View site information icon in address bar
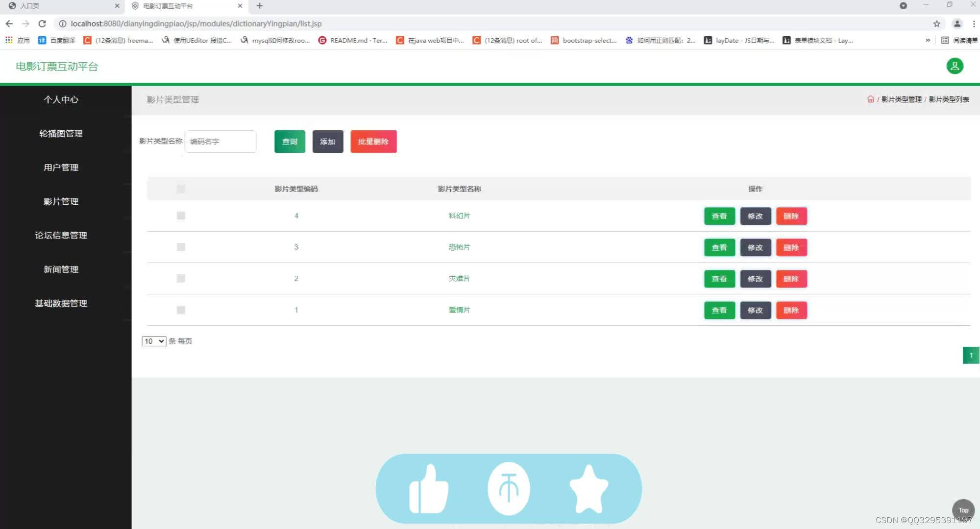The width and height of the screenshot is (980, 529). (x=62, y=24)
